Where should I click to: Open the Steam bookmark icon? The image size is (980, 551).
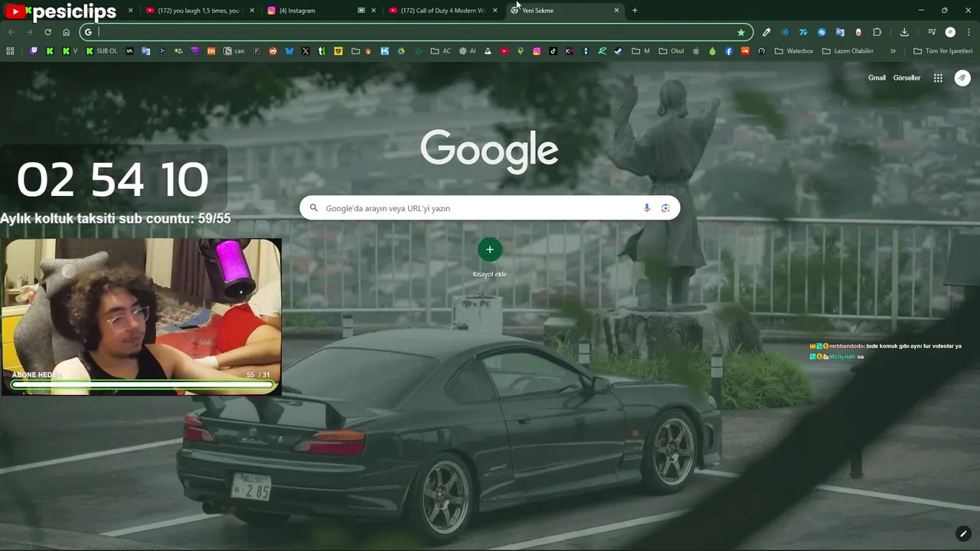tap(618, 51)
